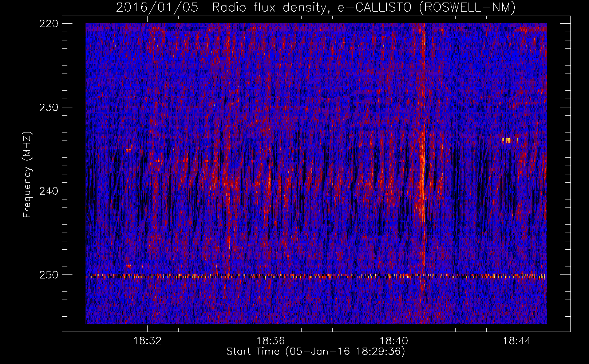The height and width of the screenshot is (364, 589).
Task: Click the 18:32 time tick label
Action: (147, 341)
